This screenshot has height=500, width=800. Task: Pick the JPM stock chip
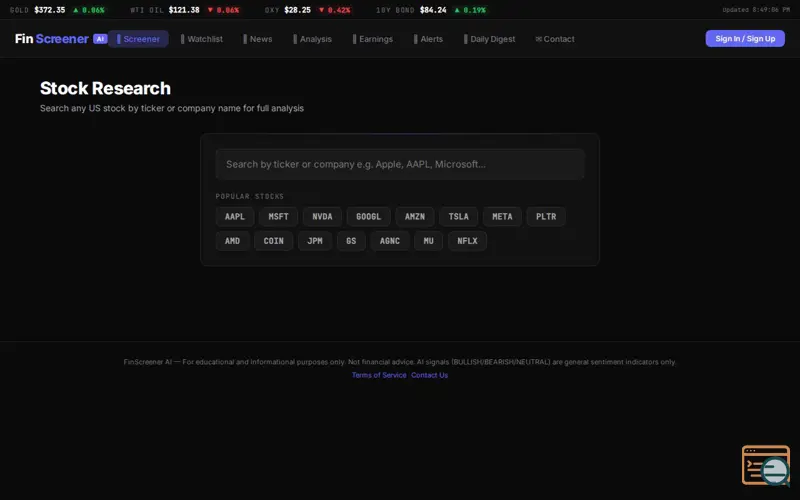click(x=315, y=241)
